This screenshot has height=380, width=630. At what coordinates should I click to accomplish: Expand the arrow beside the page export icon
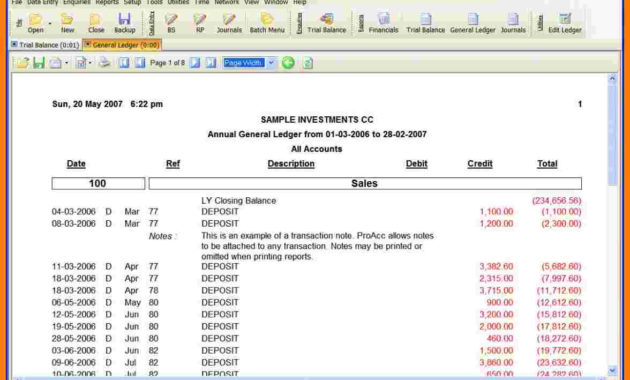pyautogui.click(x=66, y=63)
